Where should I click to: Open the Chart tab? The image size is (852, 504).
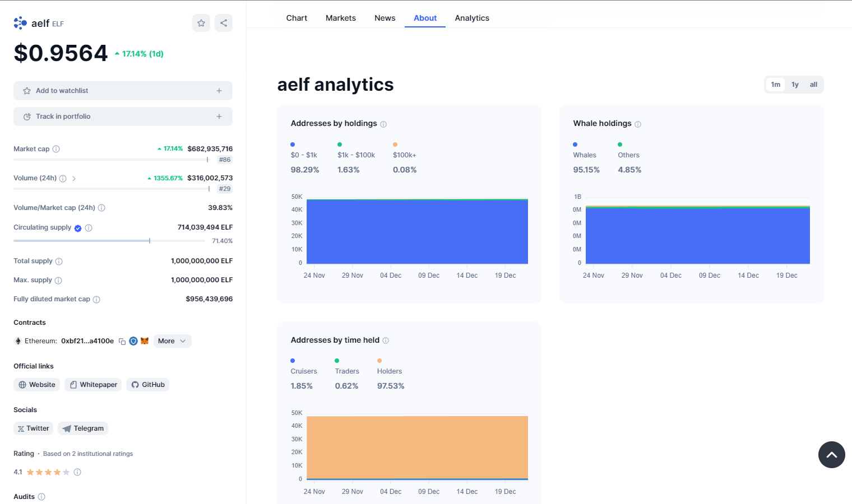tap(297, 18)
